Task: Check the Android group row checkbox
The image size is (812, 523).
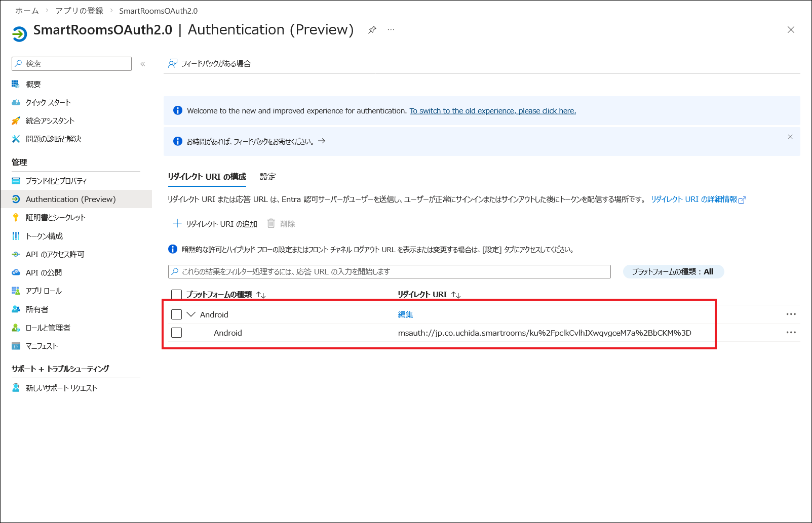Action: click(x=176, y=314)
